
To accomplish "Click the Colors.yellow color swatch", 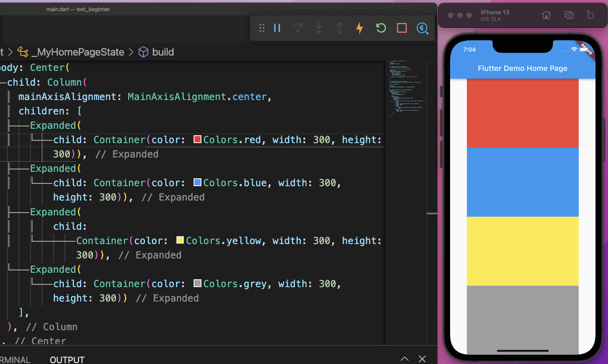I will (x=180, y=240).
